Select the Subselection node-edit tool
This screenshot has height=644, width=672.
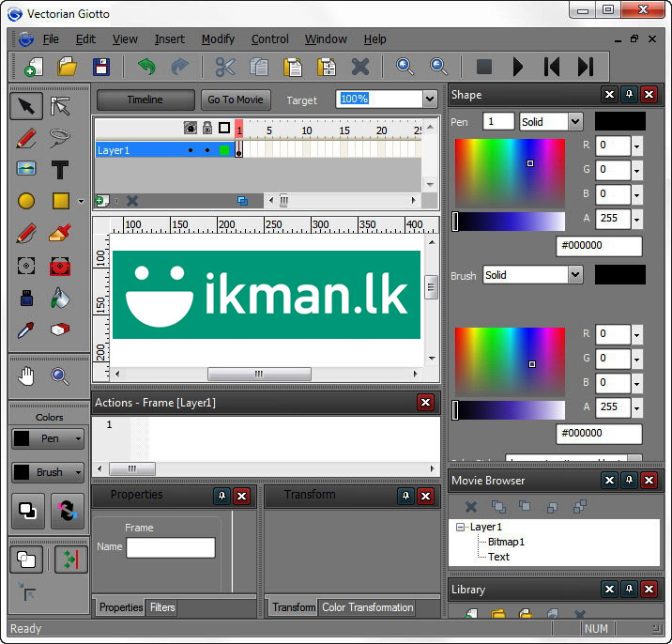[x=59, y=106]
